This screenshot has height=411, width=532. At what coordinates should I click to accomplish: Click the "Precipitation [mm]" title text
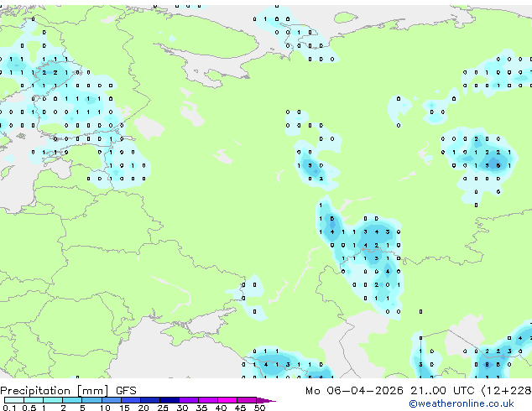(x=55, y=391)
